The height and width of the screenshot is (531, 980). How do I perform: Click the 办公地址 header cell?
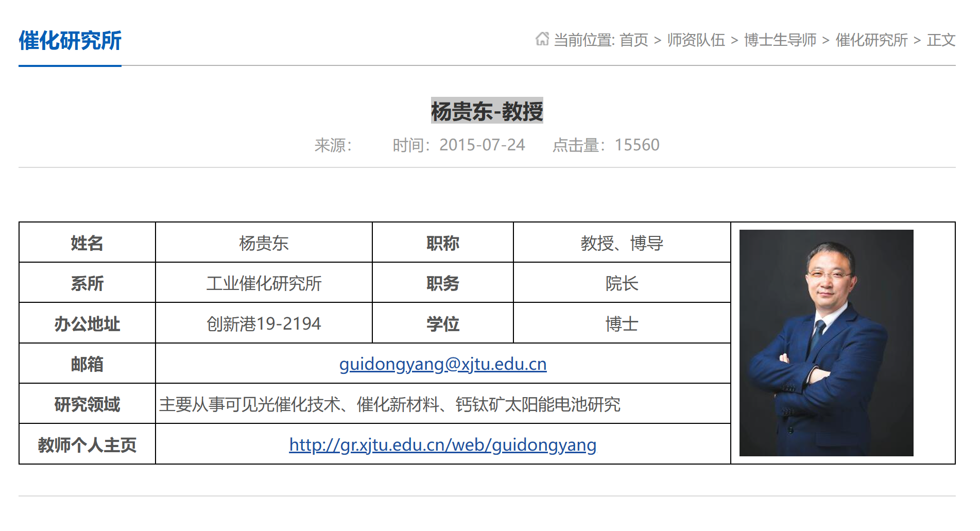[87, 323]
